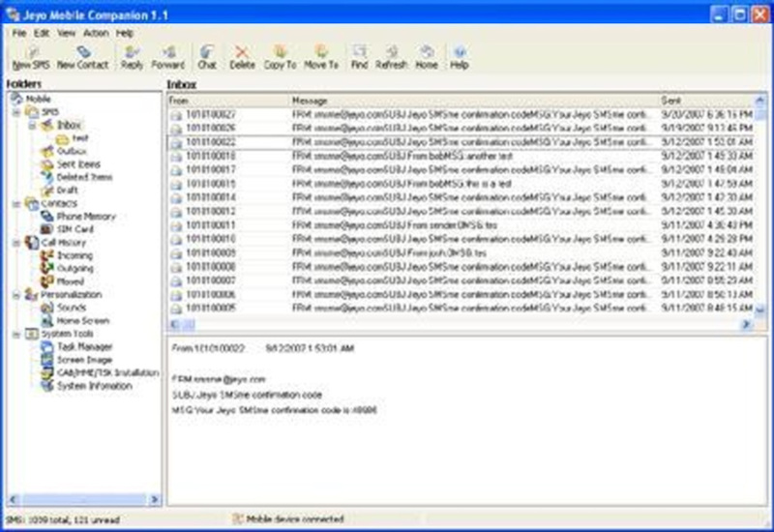
Task: Click message list horizontal scroll right arrow
Action: click(746, 324)
